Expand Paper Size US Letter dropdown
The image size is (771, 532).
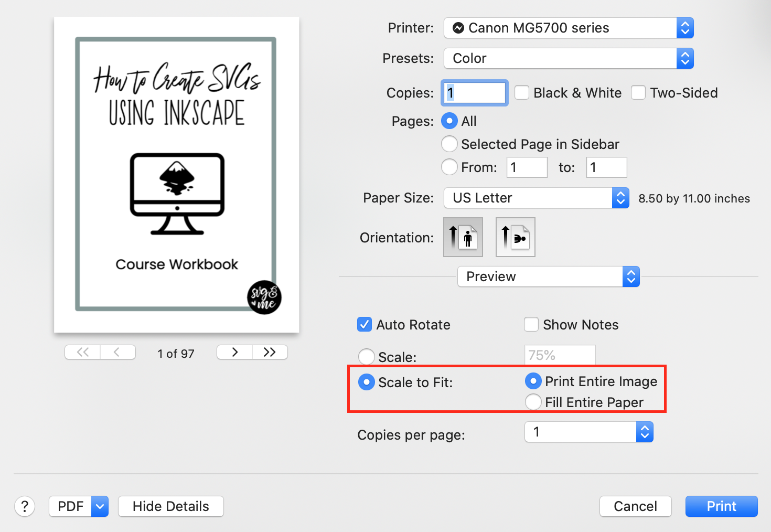pyautogui.click(x=536, y=198)
